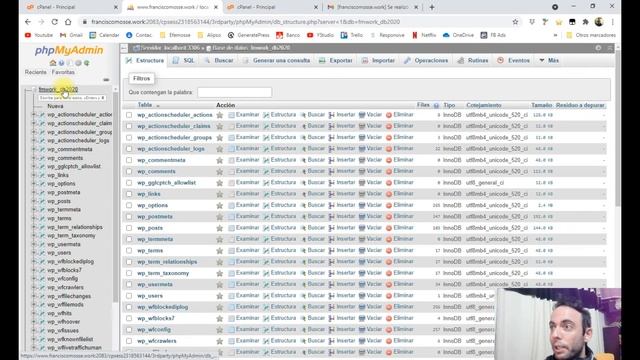Viewport: 640px width, 360px height.
Task: Check the wp_users row checkbox
Action: tap(129, 296)
